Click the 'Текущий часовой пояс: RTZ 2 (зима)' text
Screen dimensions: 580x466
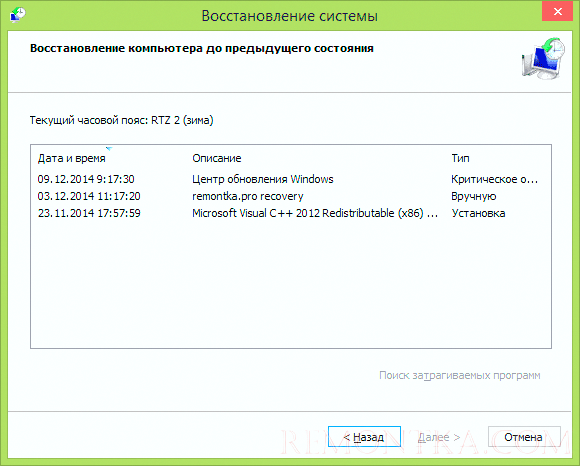click(121, 121)
